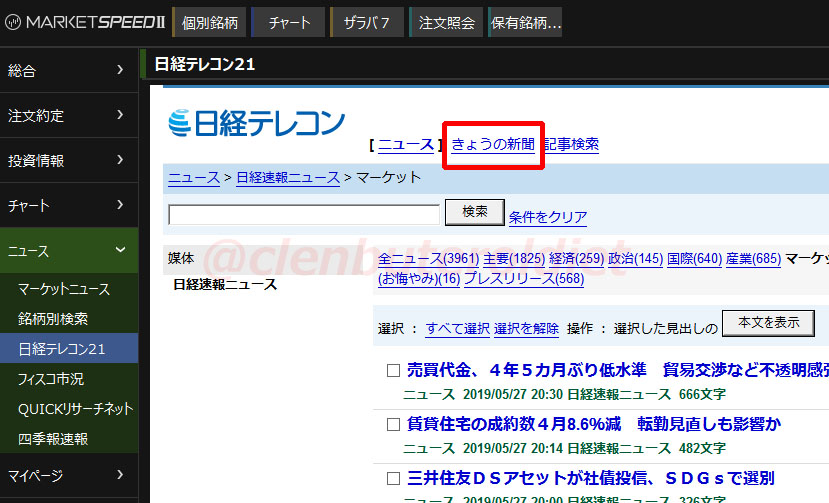Click the 2019/05/27 20:14 article timestamp
The height and width of the screenshot is (503, 829).
click(x=512, y=449)
